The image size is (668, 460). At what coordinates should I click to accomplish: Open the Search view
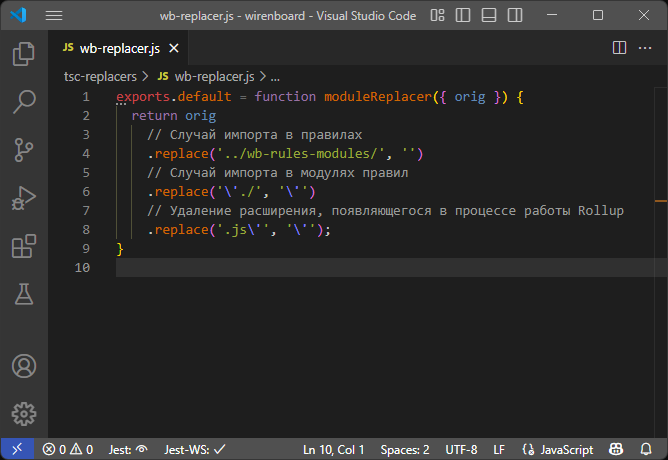coord(24,102)
